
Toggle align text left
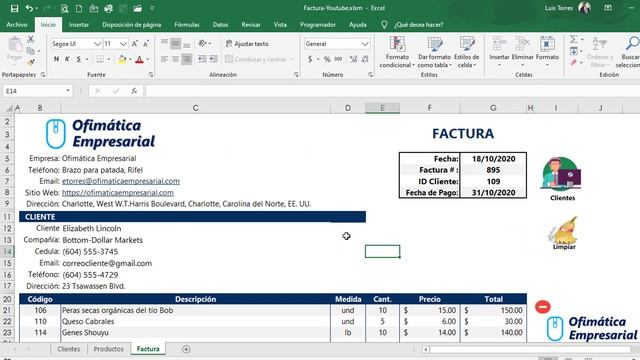tap(164, 59)
